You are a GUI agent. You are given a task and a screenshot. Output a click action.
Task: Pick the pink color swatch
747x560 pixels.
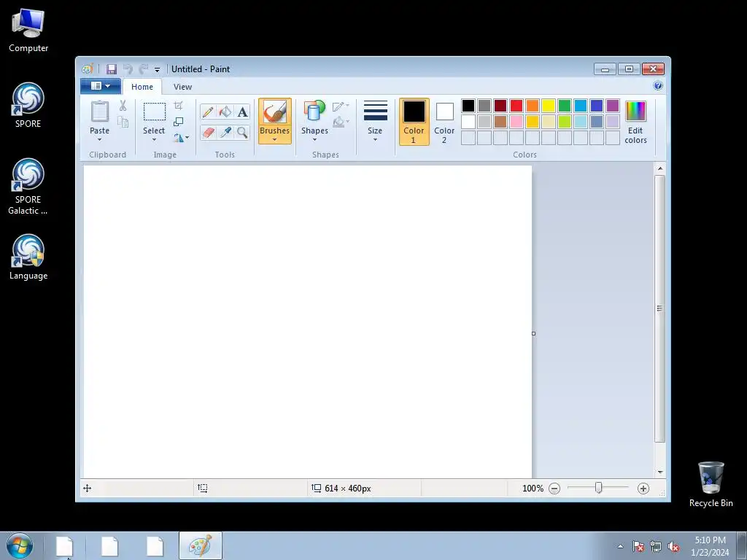516,122
